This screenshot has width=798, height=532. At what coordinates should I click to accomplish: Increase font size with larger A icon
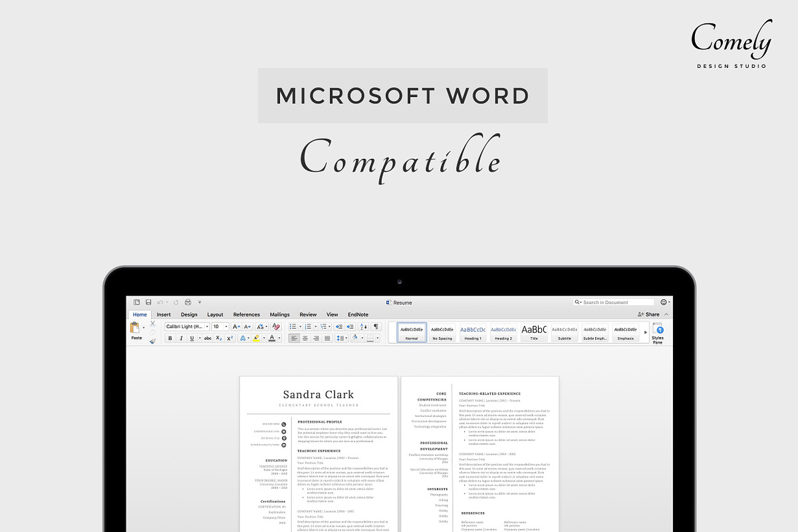(x=236, y=327)
